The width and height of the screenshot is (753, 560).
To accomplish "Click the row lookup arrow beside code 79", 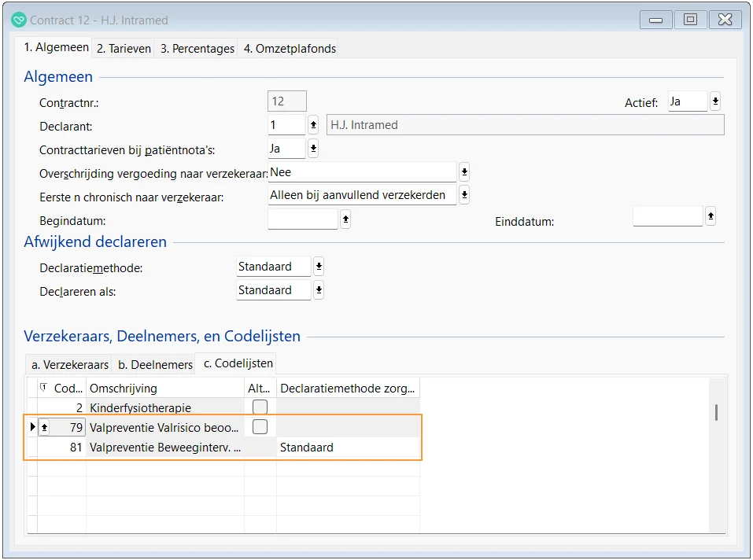I will point(44,427).
